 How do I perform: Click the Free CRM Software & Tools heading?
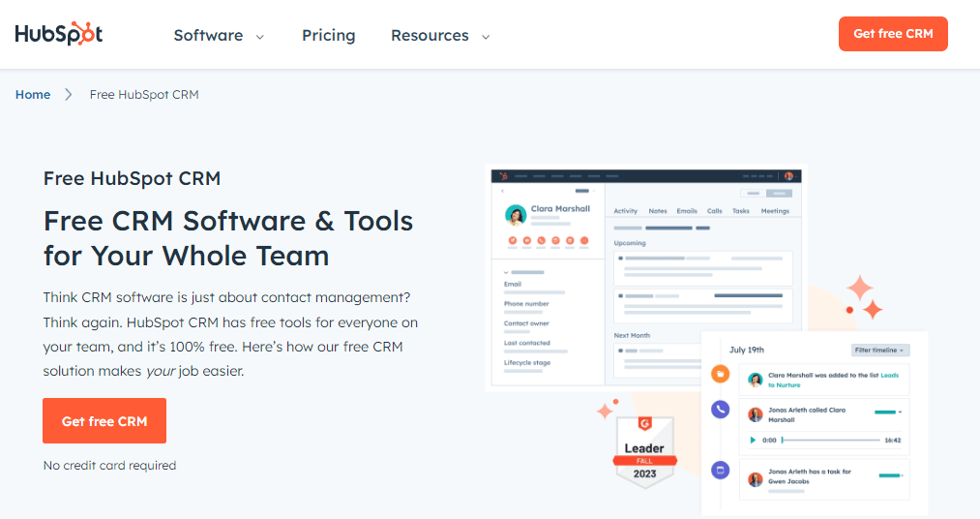pos(228,238)
